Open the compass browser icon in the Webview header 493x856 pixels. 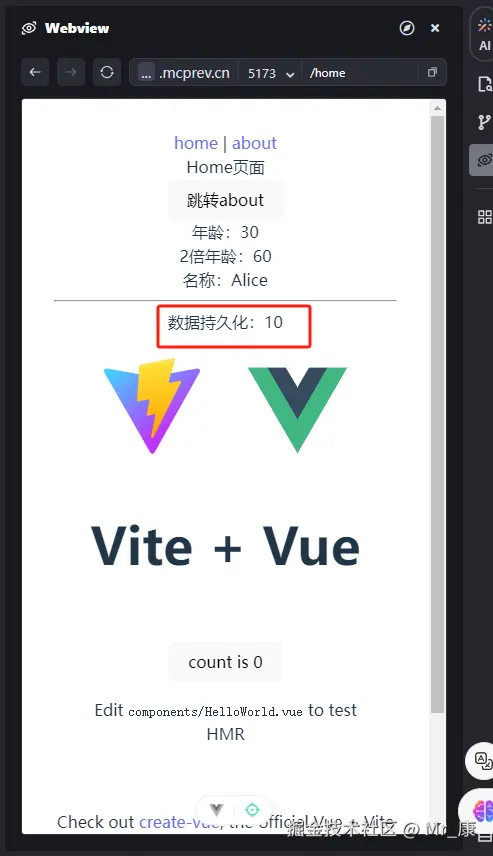(407, 28)
